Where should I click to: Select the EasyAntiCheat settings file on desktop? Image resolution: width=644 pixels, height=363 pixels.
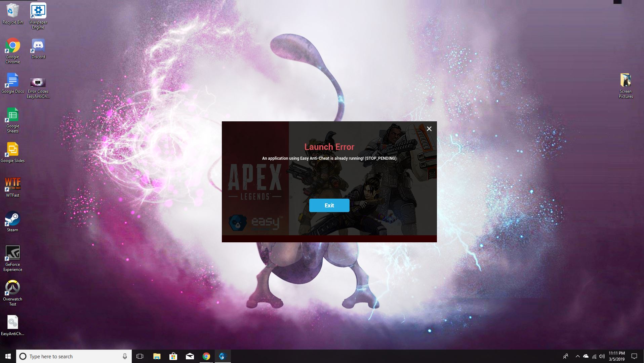tap(12, 324)
